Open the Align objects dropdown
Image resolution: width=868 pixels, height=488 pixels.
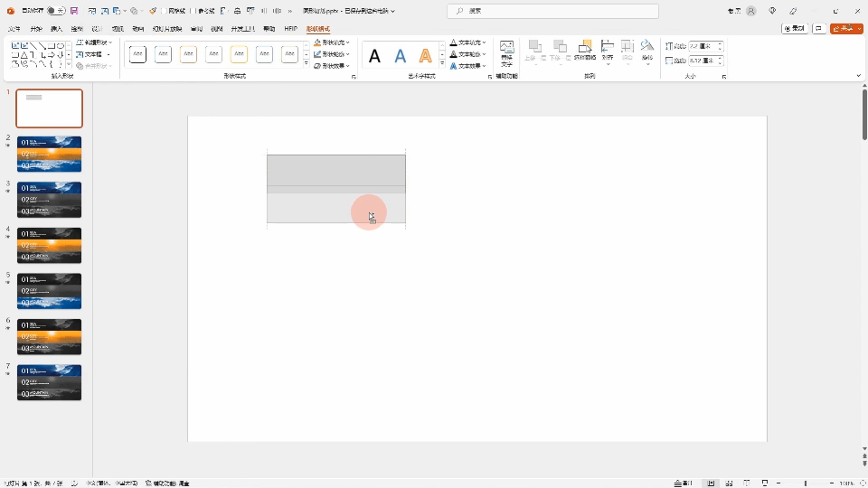pos(608,52)
